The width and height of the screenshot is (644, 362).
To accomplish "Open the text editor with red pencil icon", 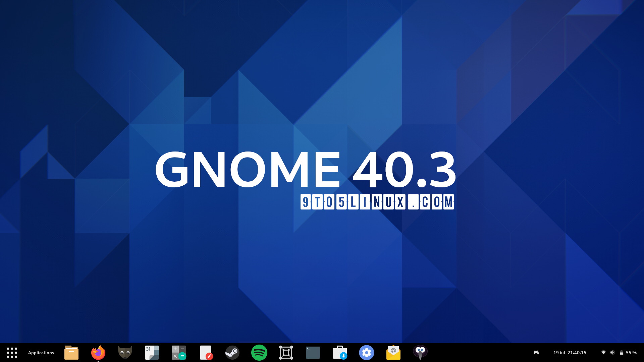I will (206, 353).
